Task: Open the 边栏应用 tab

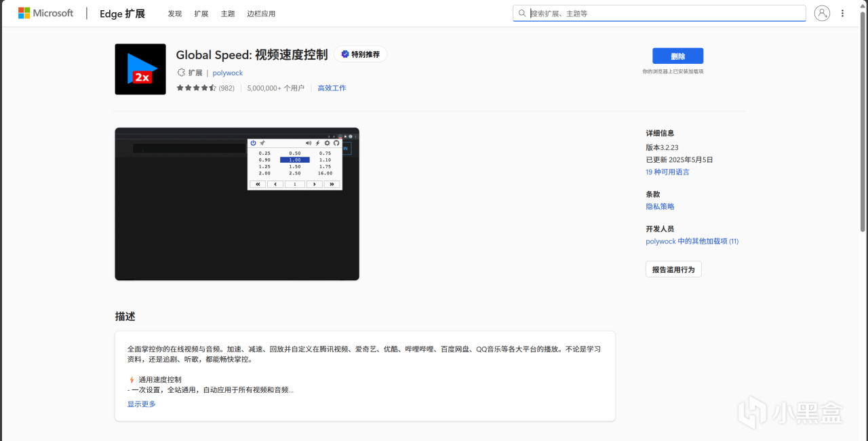Action: coord(261,14)
